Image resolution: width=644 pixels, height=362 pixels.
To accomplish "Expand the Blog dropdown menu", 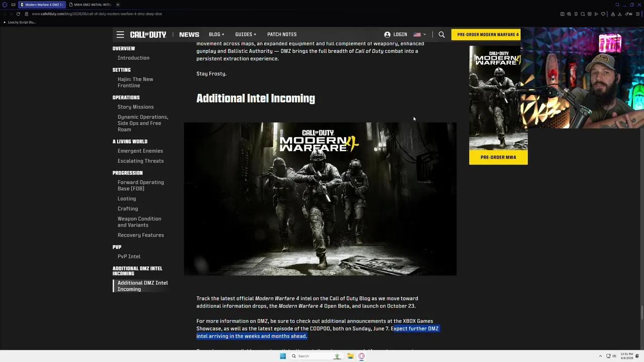I will pyautogui.click(x=216, y=35).
